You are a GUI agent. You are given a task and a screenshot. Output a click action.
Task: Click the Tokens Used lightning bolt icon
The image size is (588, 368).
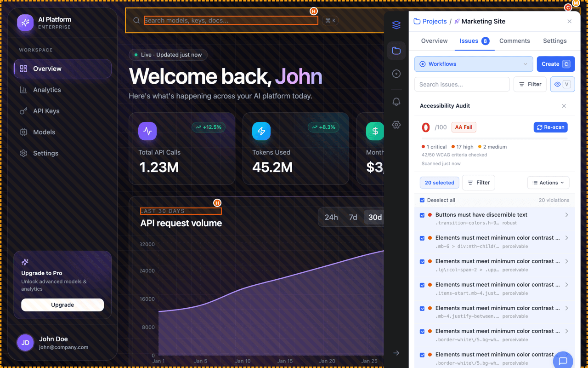pos(261,131)
